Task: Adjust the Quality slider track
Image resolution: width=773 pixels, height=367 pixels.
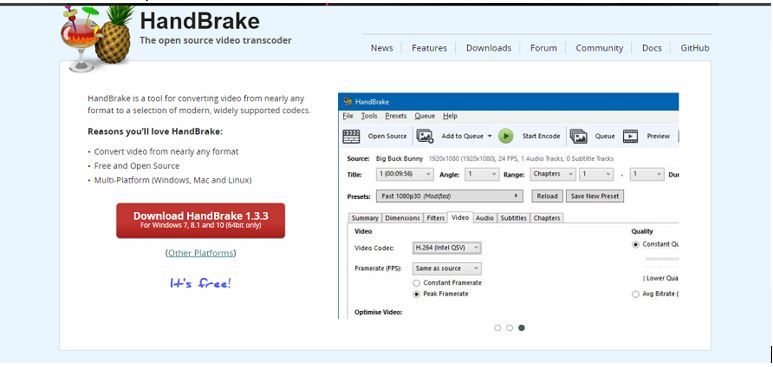Action: (662, 259)
